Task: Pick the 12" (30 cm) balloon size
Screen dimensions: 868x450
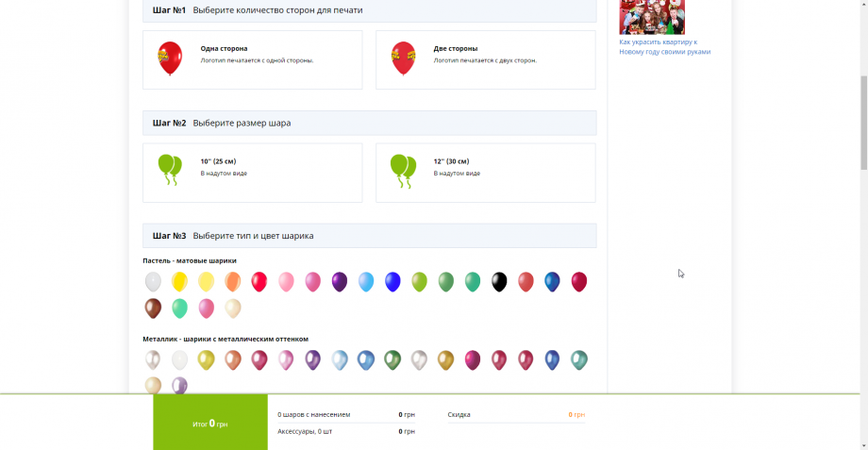Action: (x=485, y=173)
